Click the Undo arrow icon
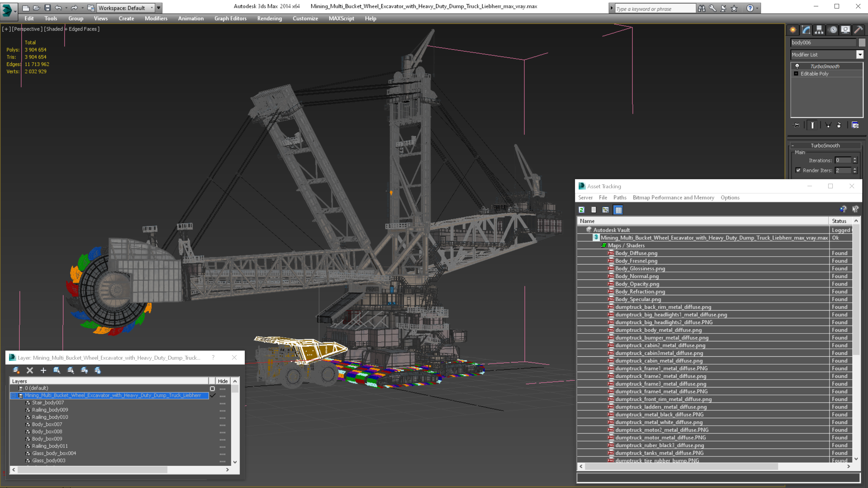Screen dimensions: 868x488 click(x=58, y=8)
